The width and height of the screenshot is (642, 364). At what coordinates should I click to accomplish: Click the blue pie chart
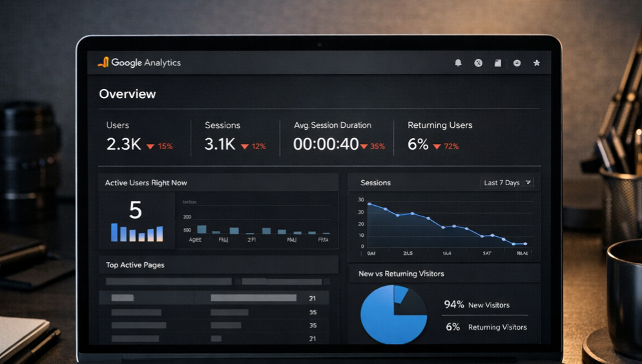point(393,314)
